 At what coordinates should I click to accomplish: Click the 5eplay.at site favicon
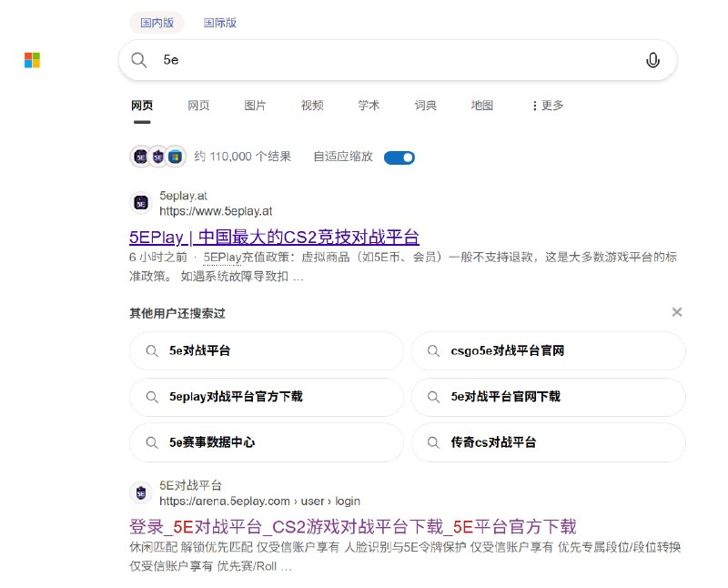[x=141, y=203]
